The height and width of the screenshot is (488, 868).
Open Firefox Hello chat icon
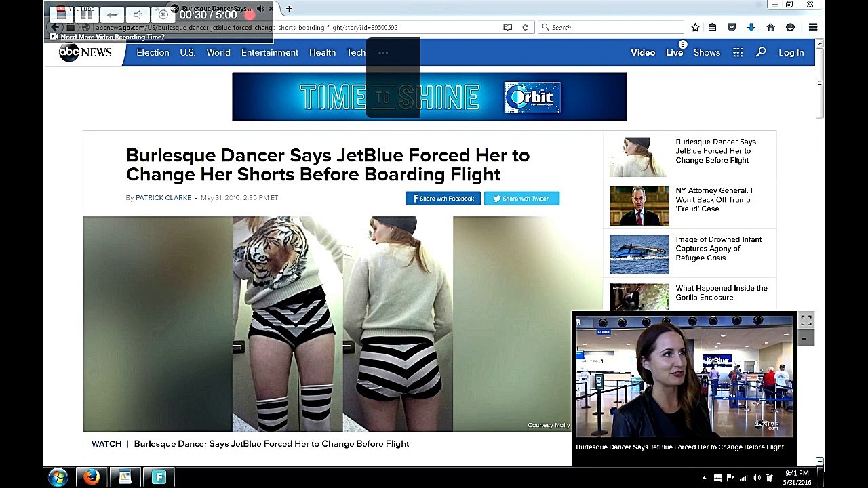790,27
